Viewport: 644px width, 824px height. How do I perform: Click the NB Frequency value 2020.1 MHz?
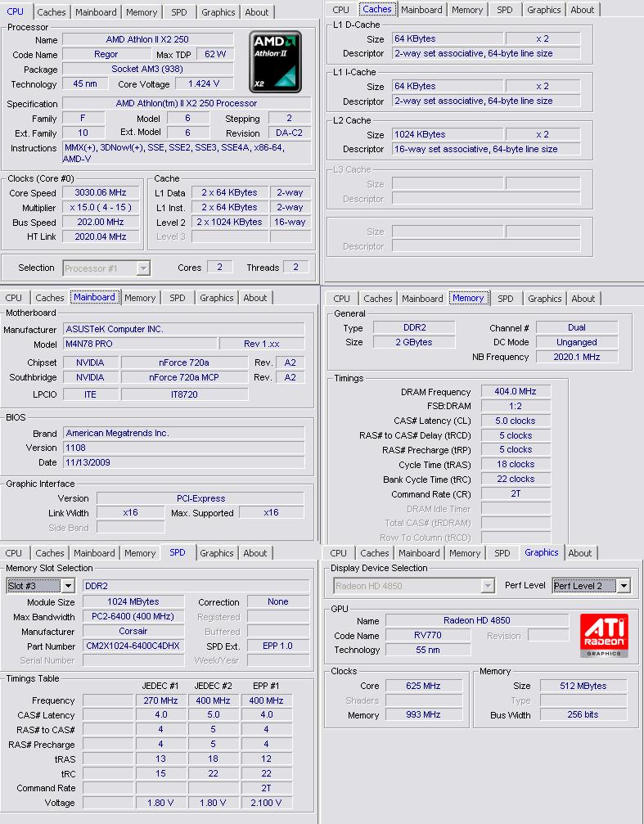(577, 357)
